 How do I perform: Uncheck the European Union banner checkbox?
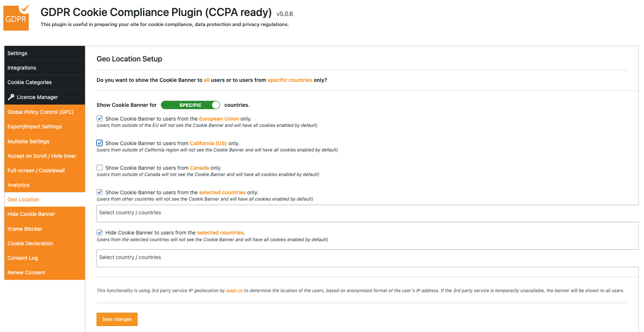[x=100, y=119]
